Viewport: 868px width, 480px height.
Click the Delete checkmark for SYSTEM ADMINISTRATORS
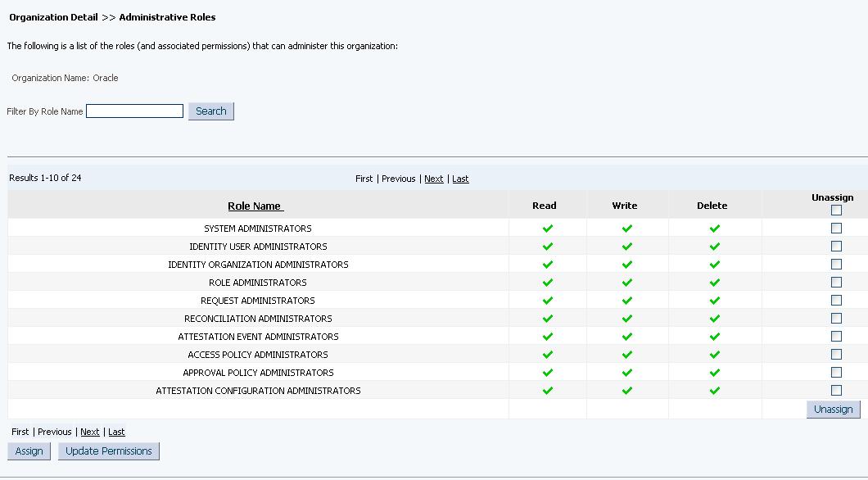click(x=715, y=228)
